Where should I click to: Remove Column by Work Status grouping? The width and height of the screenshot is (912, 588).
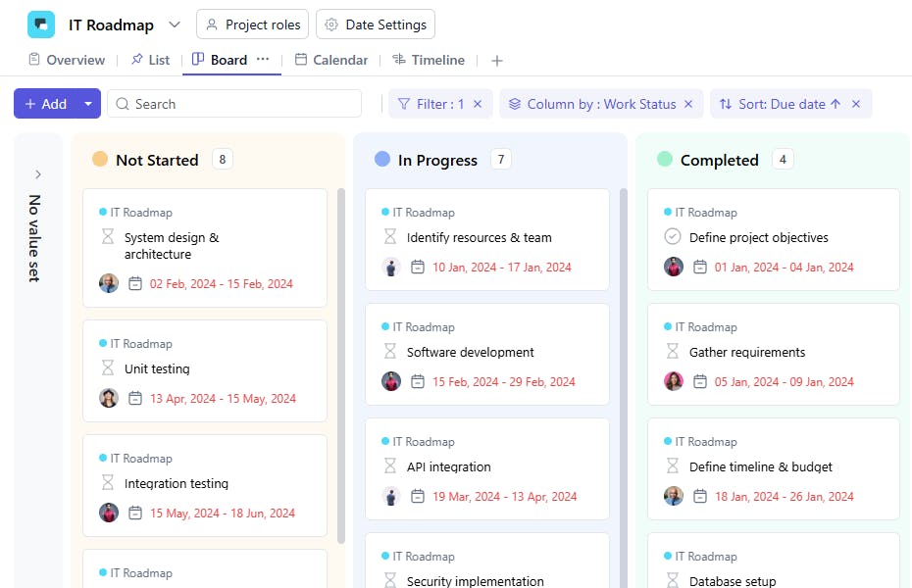[x=688, y=104]
